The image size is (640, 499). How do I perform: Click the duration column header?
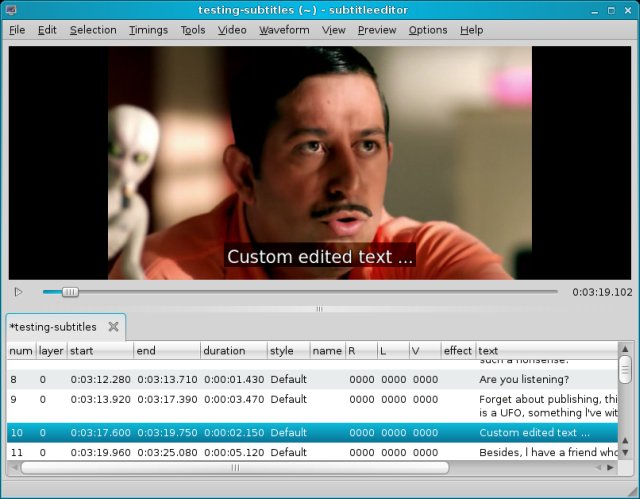click(233, 351)
